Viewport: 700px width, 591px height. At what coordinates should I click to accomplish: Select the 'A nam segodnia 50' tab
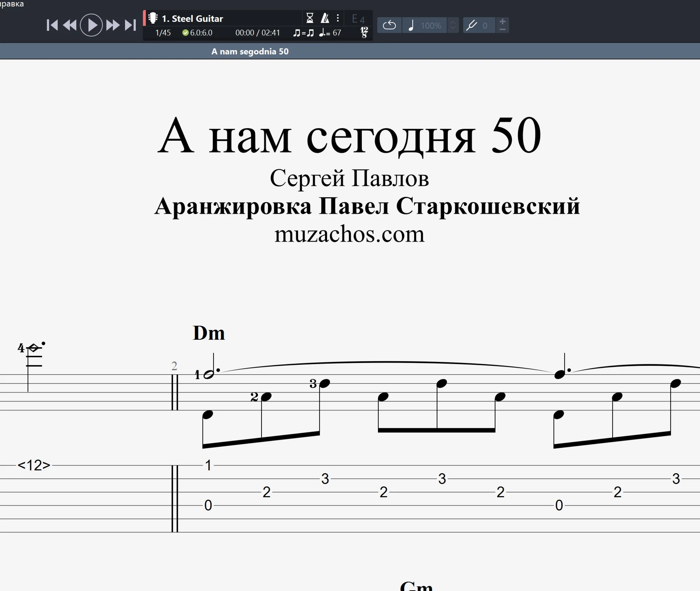click(250, 52)
